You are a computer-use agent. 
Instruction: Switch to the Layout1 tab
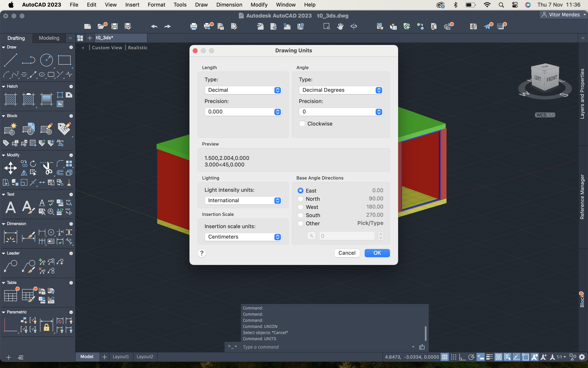pos(121,357)
